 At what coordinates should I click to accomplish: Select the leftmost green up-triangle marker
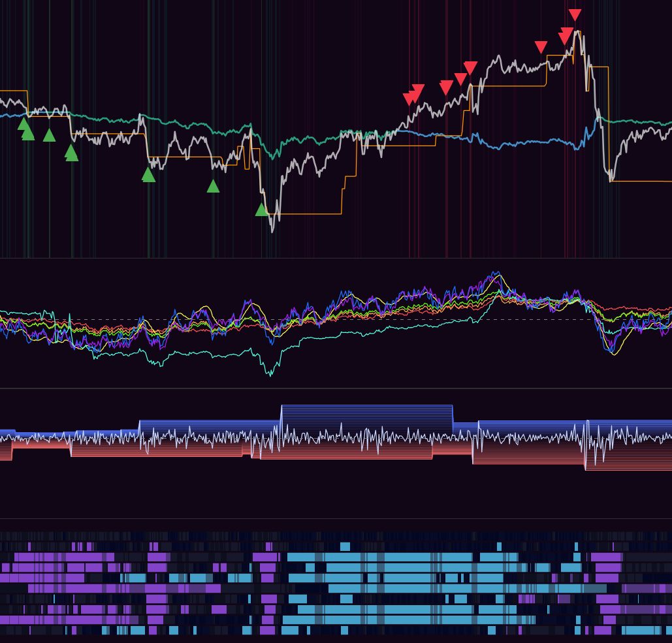(x=24, y=123)
